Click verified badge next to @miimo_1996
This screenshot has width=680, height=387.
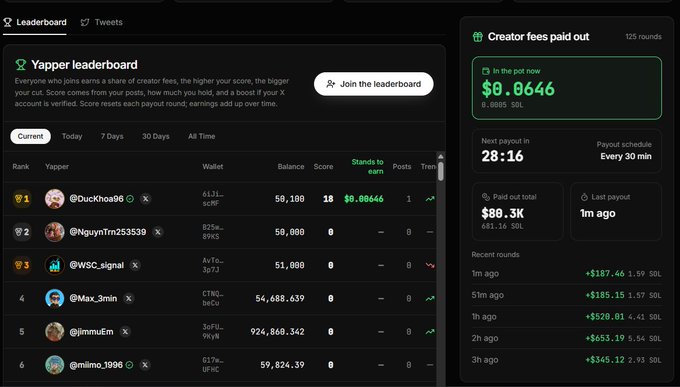[129, 365]
